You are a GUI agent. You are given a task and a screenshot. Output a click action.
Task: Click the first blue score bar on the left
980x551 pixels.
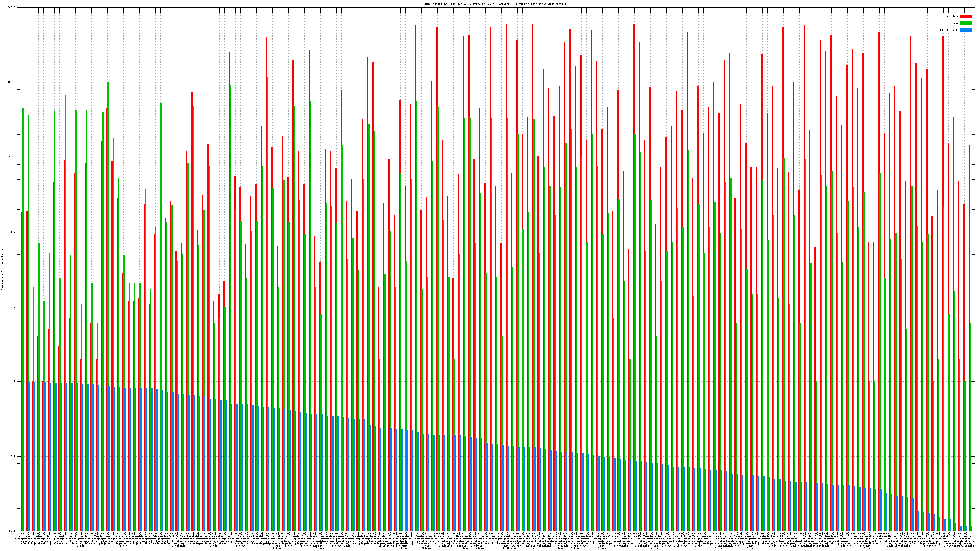[x=24, y=456]
